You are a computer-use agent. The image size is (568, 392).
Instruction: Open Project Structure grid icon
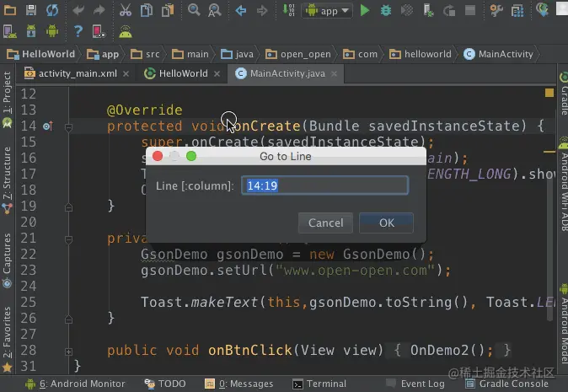[517, 10]
